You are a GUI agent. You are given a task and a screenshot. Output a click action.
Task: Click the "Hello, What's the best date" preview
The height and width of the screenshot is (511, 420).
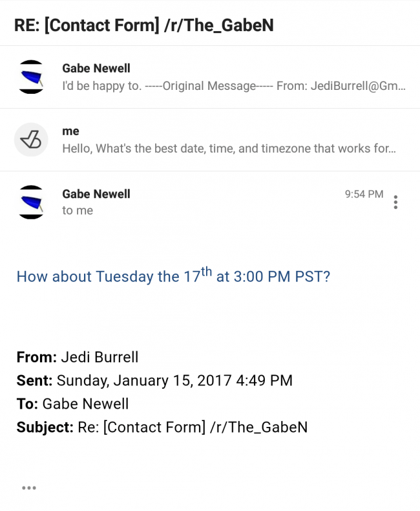[229, 149]
